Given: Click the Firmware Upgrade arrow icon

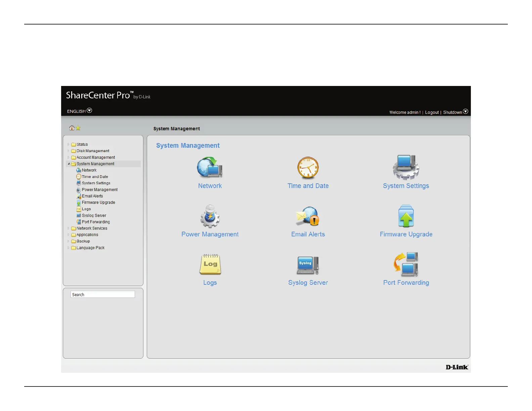Looking at the screenshot, I should point(406,216).
